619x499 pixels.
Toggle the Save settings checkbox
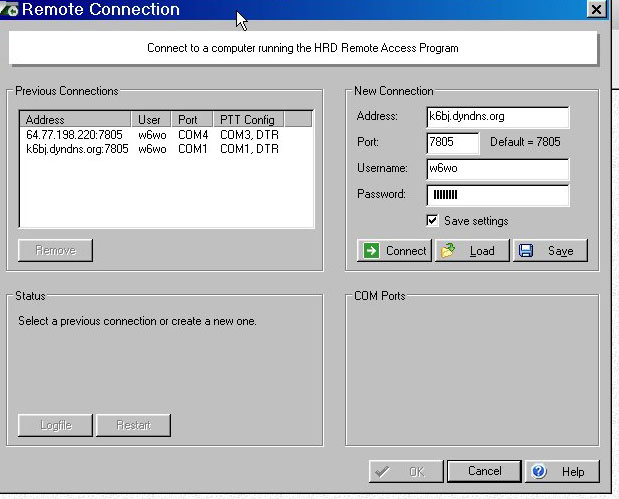click(x=432, y=221)
